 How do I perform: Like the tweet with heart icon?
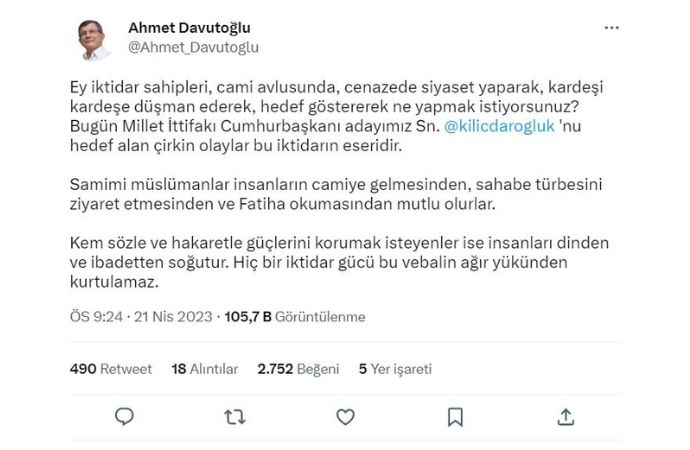[x=345, y=416]
